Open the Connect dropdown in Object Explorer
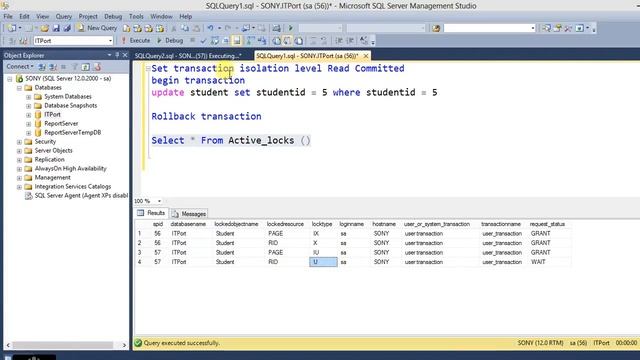 pyautogui.click(x=20, y=67)
